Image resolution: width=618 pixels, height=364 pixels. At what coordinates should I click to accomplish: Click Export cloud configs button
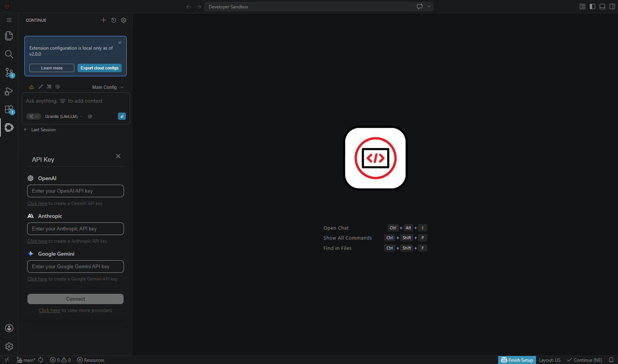click(100, 68)
